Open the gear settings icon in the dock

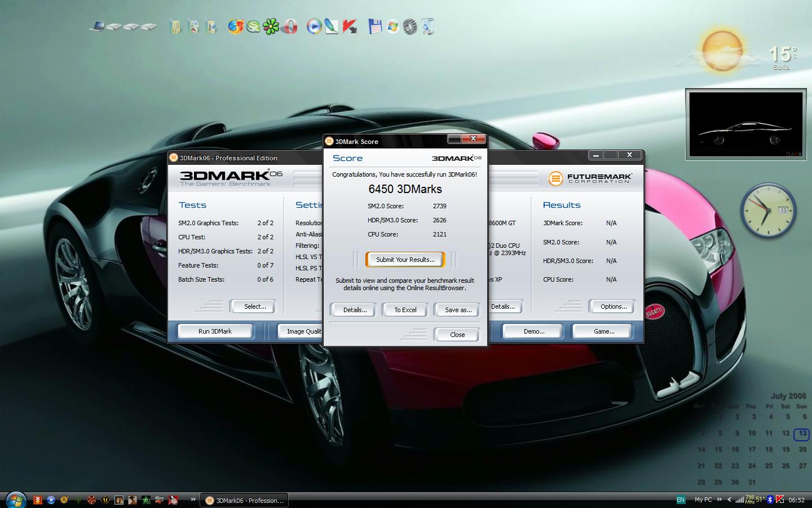pos(410,27)
